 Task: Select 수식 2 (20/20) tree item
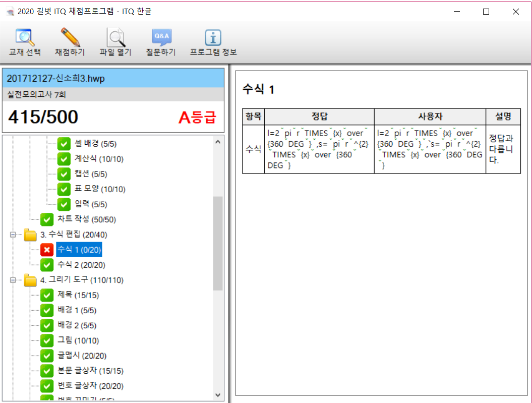coord(81,265)
